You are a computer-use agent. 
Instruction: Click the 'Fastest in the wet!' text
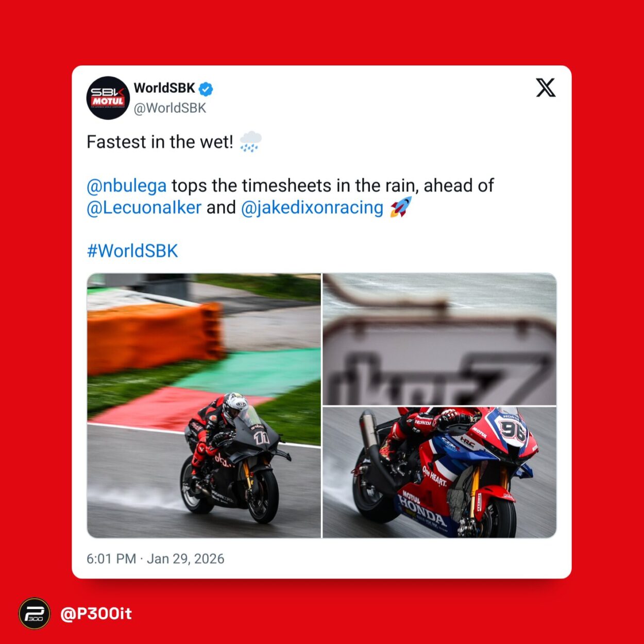[160, 142]
